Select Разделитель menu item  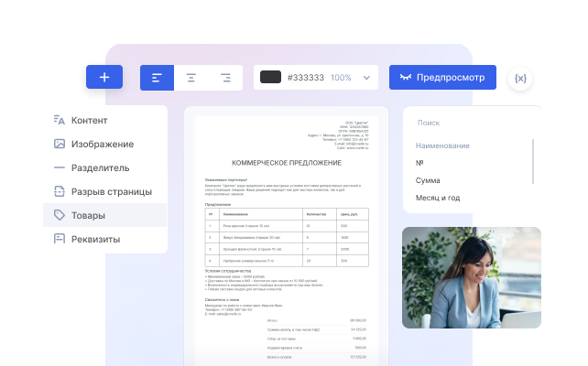tap(105, 167)
